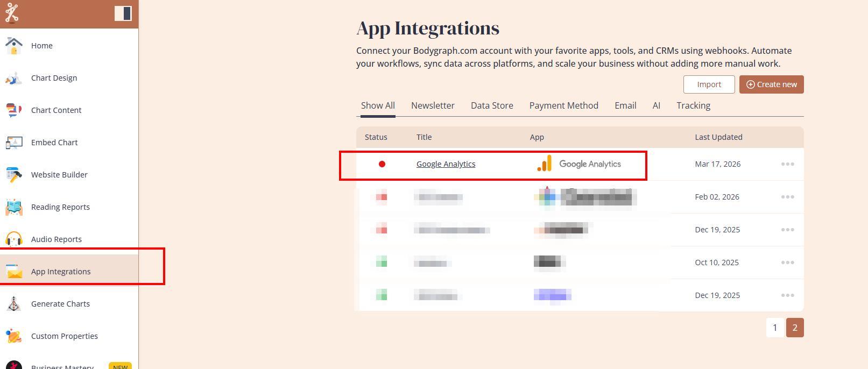The width and height of the screenshot is (868, 369).
Task: Switch to the Newsletter tab
Action: [433, 106]
